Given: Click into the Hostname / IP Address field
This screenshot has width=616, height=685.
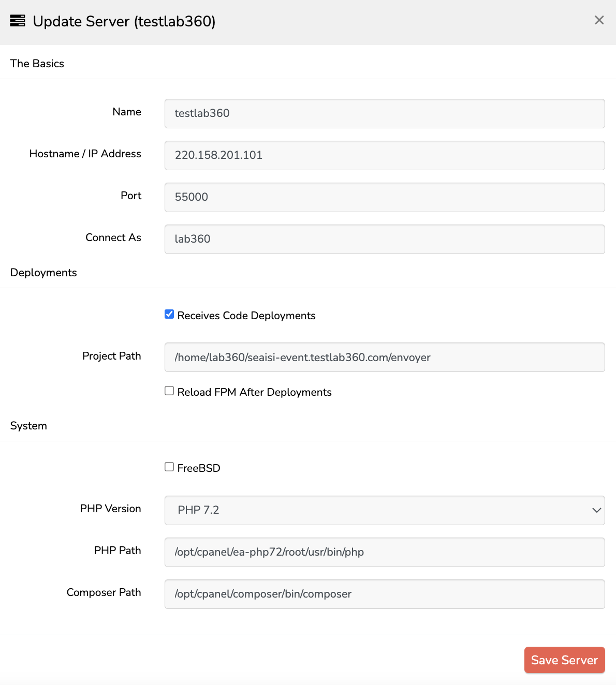Looking at the screenshot, I should [384, 155].
